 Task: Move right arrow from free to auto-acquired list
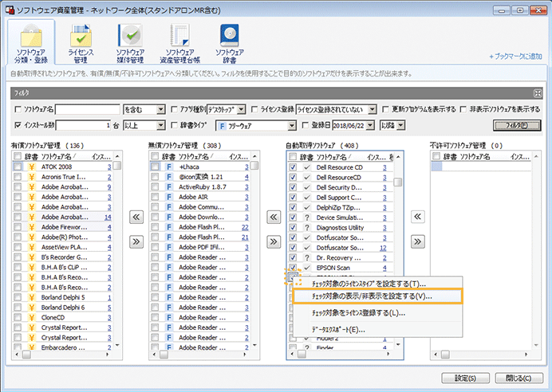(274, 241)
